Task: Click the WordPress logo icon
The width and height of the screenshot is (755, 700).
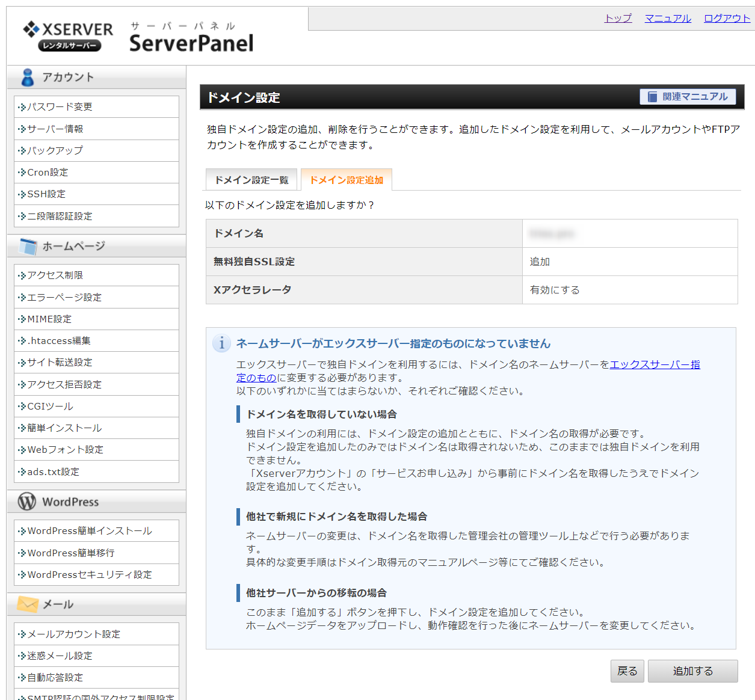Action: [x=27, y=502]
